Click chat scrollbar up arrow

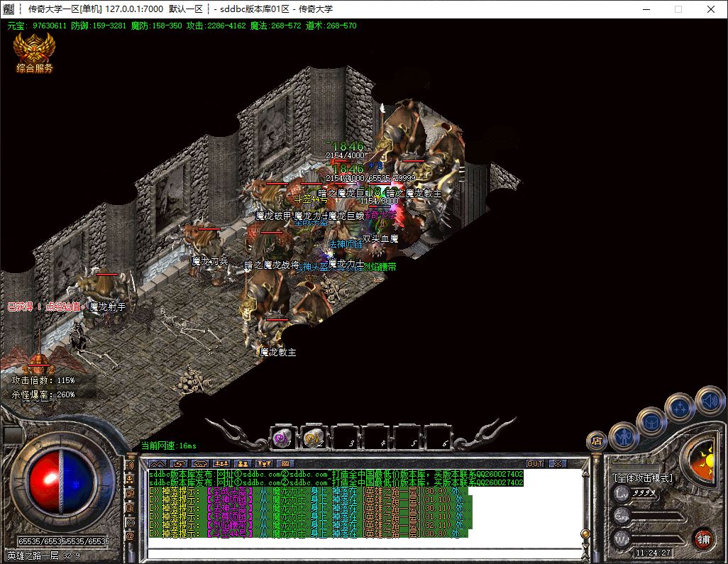[x=585, y=475]
